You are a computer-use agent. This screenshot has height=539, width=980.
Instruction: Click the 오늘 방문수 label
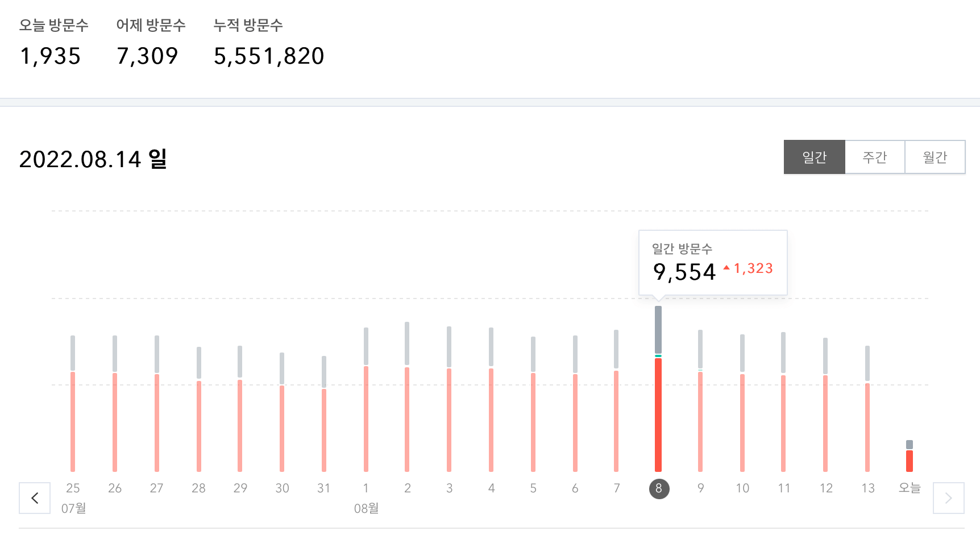[x=54, y=25]
